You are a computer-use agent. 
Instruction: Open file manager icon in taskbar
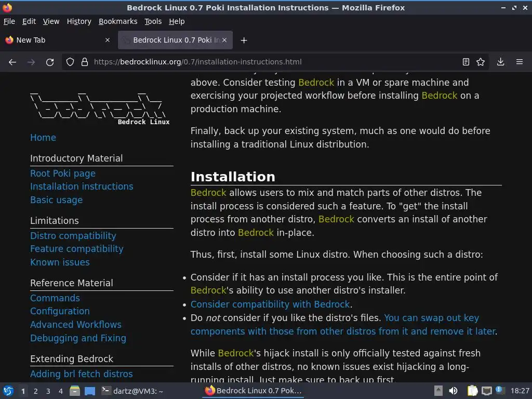coord(75,391)
